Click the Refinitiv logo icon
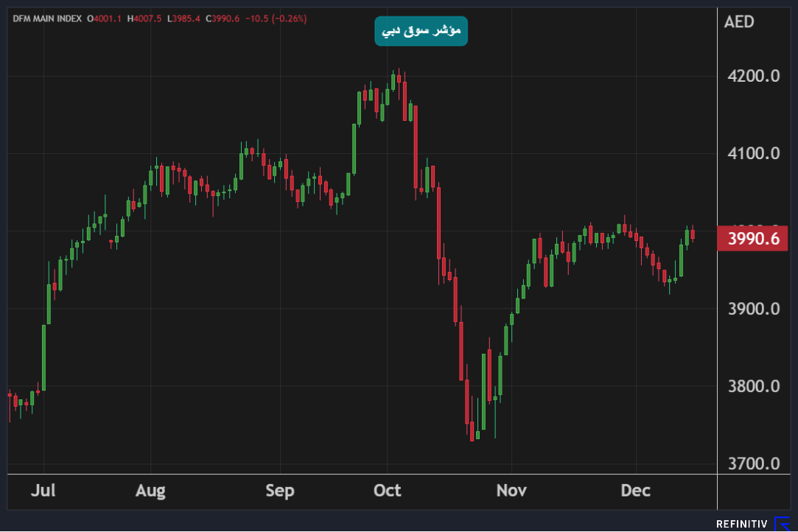798x532 pixels. (781, 524)
